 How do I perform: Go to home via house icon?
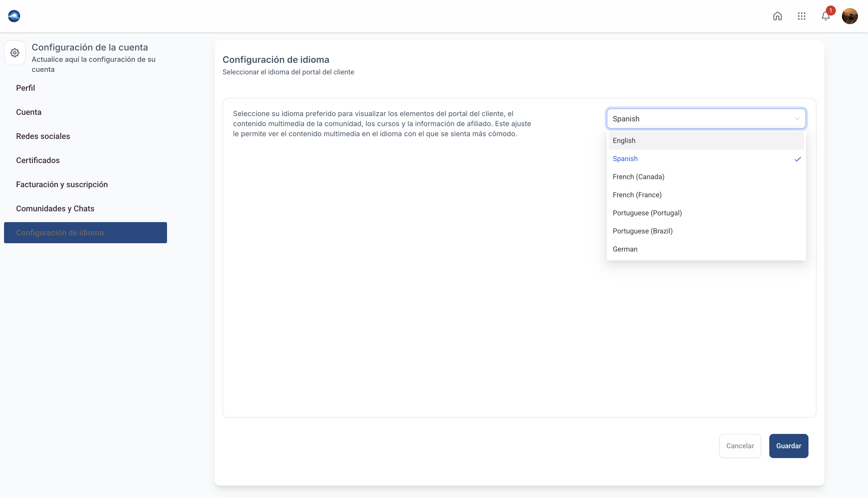(x=777, y=16)
